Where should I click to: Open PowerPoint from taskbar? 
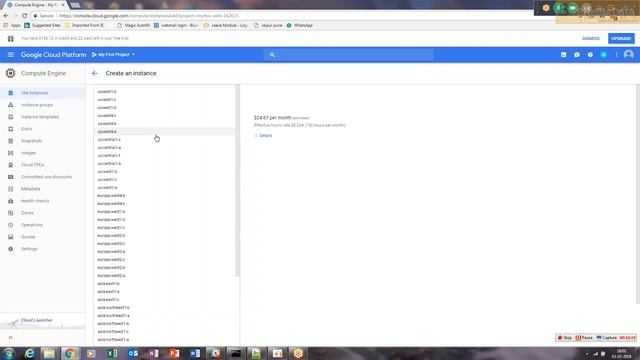pyautogui.click(x=174, y=353)
